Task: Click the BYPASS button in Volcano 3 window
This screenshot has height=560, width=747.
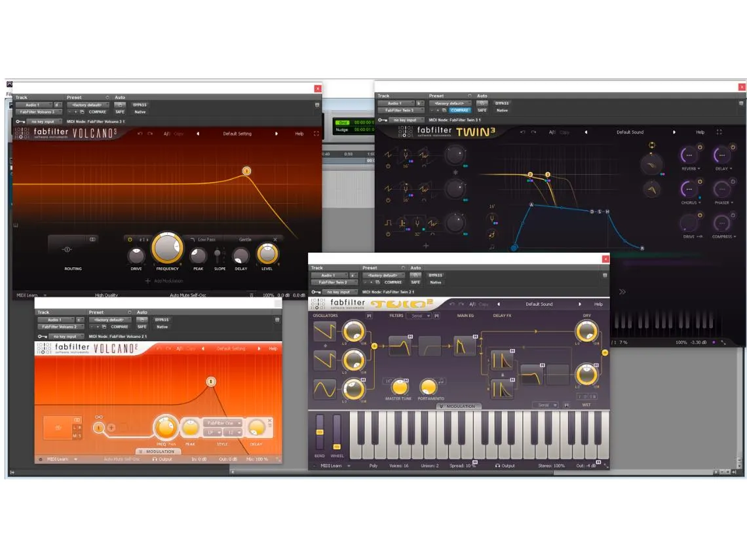Action: (x=140, y=105)
